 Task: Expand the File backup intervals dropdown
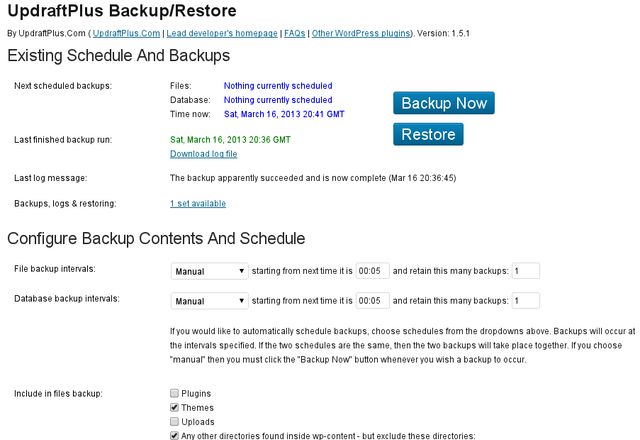(209, 271)
